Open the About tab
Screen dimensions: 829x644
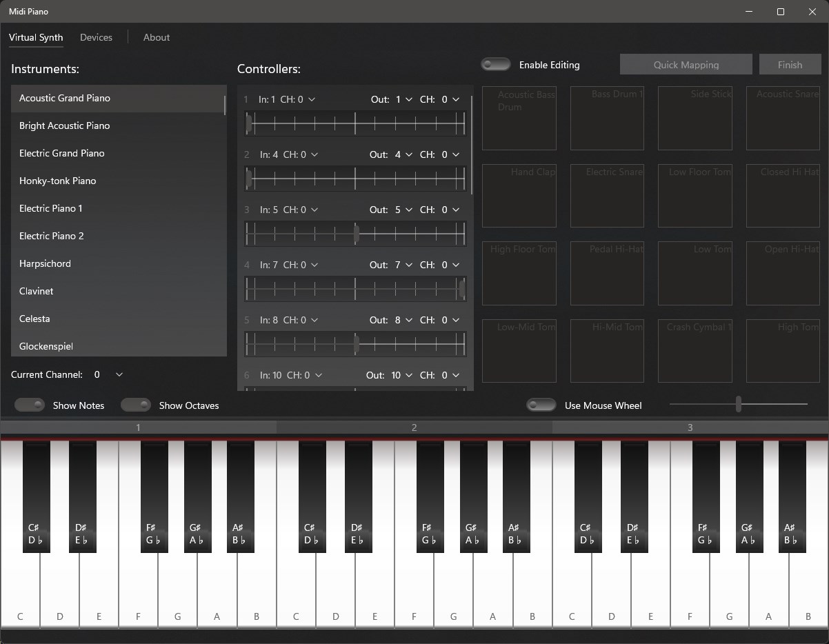point(157,37)
